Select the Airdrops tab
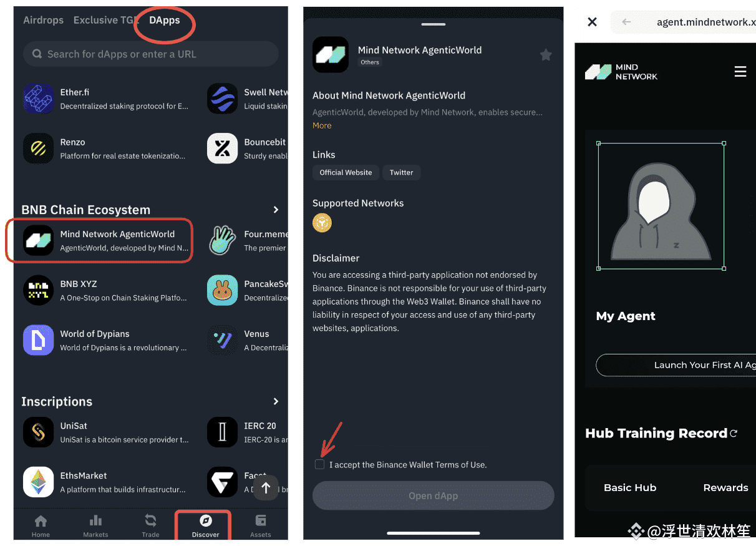Screen dimensions: 756x546 coord(43,20)
